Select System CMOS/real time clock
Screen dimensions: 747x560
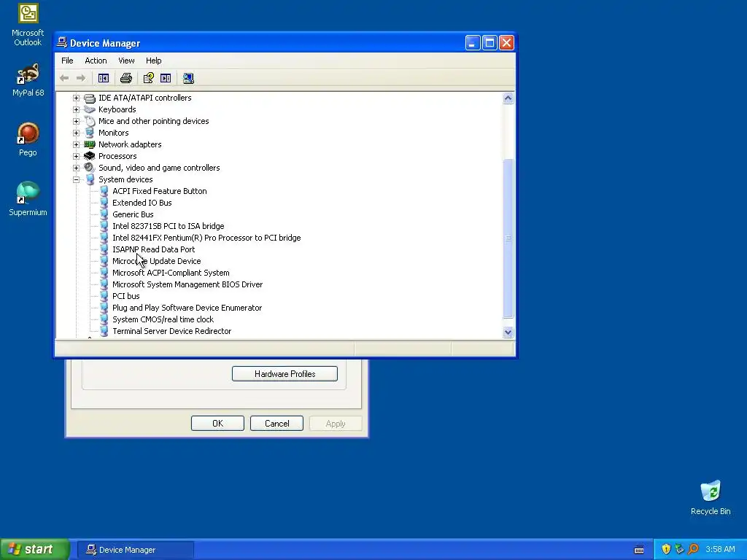coord(163,319)
